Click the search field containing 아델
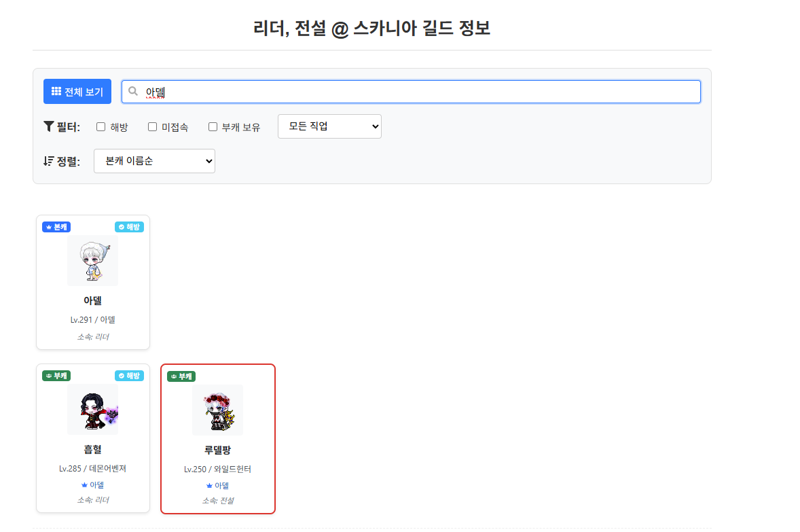Image resolution: width=800 pixels, height=532 pixels. click(x=411, y=92)
